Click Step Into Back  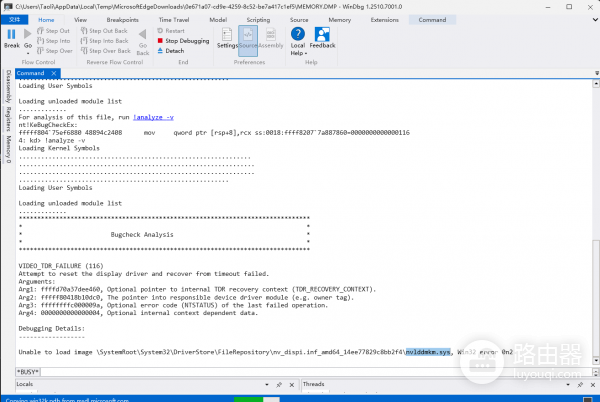(104, 41)
